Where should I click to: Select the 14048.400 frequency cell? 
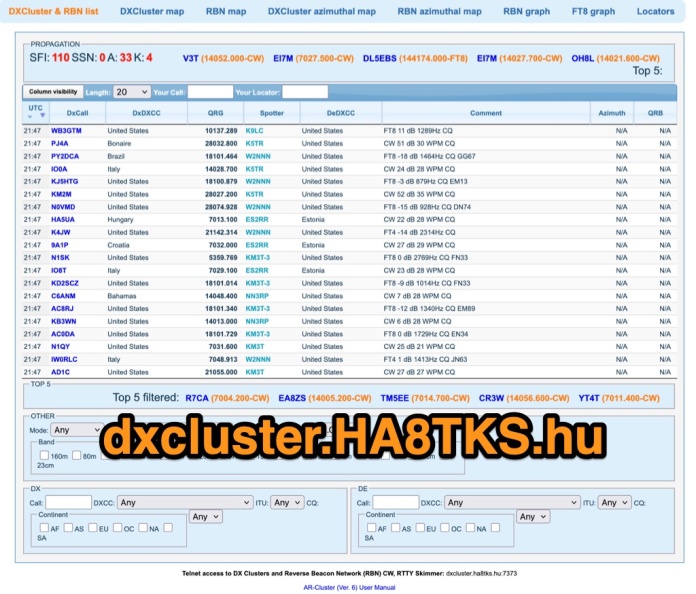221,296
